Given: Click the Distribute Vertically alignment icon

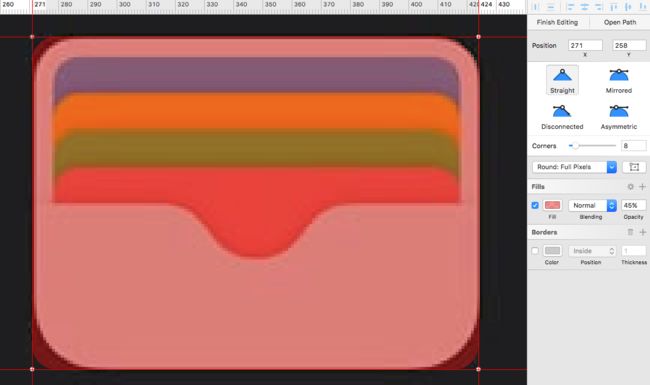Looking at the screenshot, I should point(551,7).
